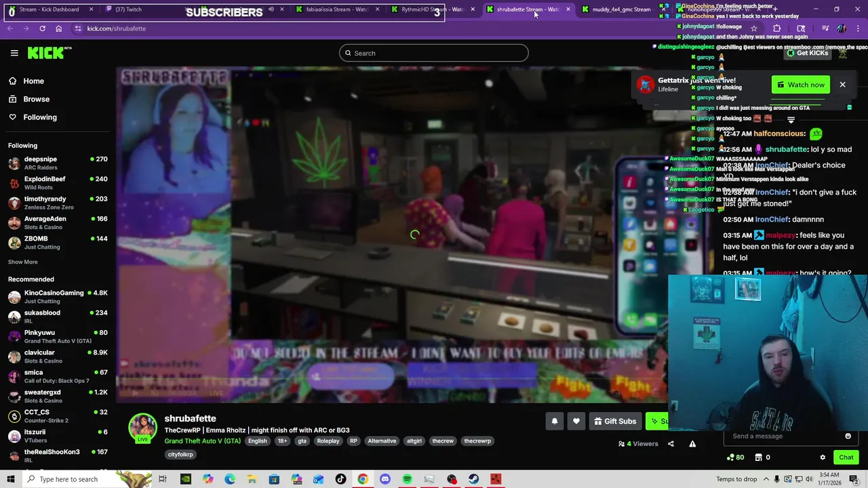This screenshot has height=488, width=868.
Task: Open AverageAden's channel in the sidebar
Action: [58, 222]
